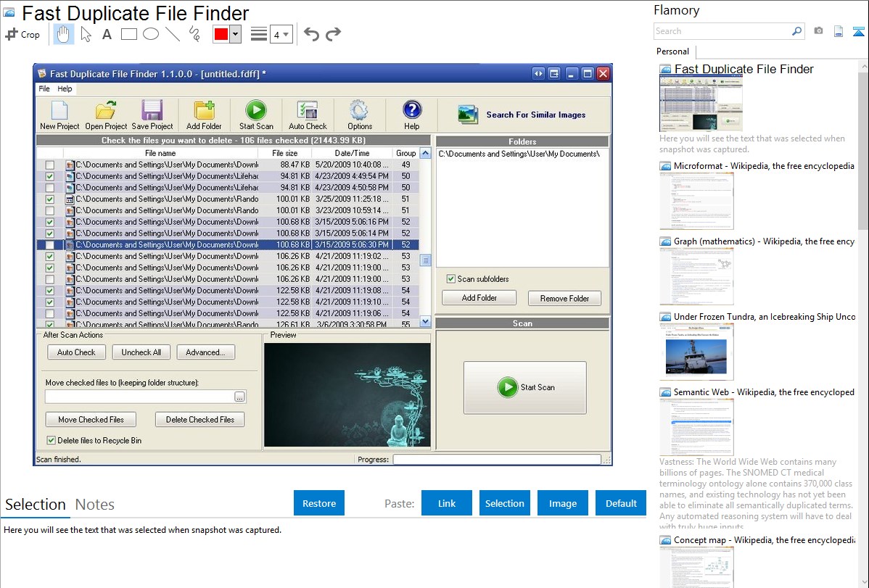This screenshot has width=869, height=588.
Task: Open the File menu
Action: coord(44,88)
